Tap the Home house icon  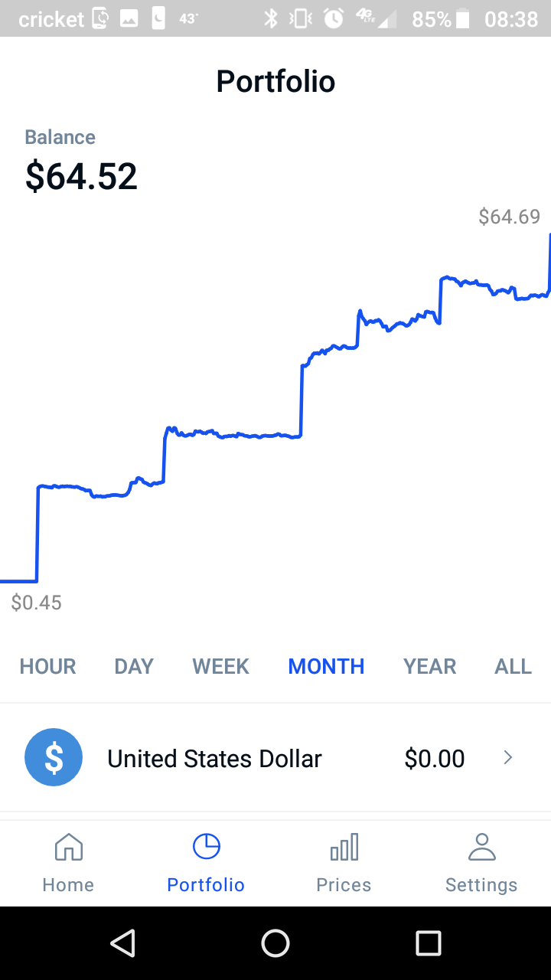click(x=68, y=848)
